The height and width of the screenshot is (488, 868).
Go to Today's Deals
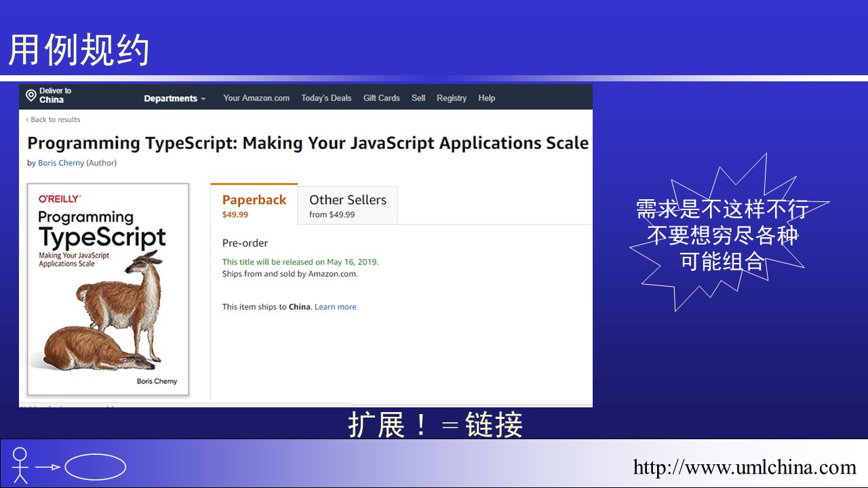pyautogui.click(x=326, y=98)
